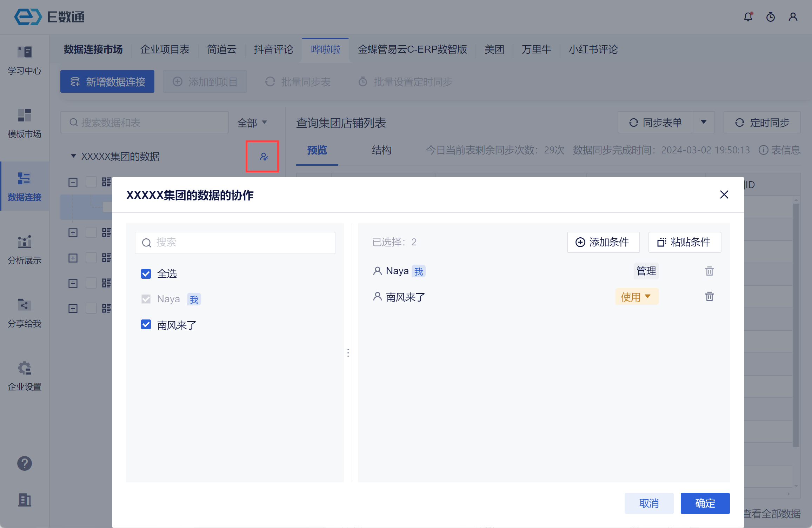Click the notification bell icon
The image size is (812, 528).
(748, 17)
